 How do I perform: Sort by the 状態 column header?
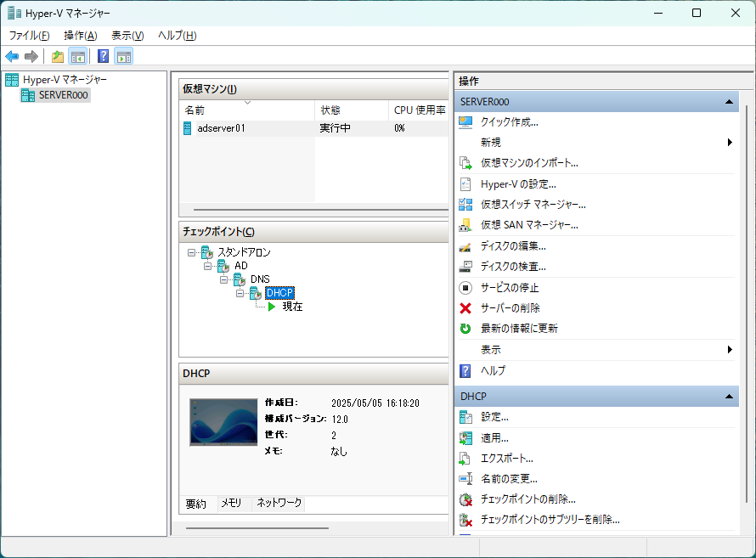click(352, 110)
